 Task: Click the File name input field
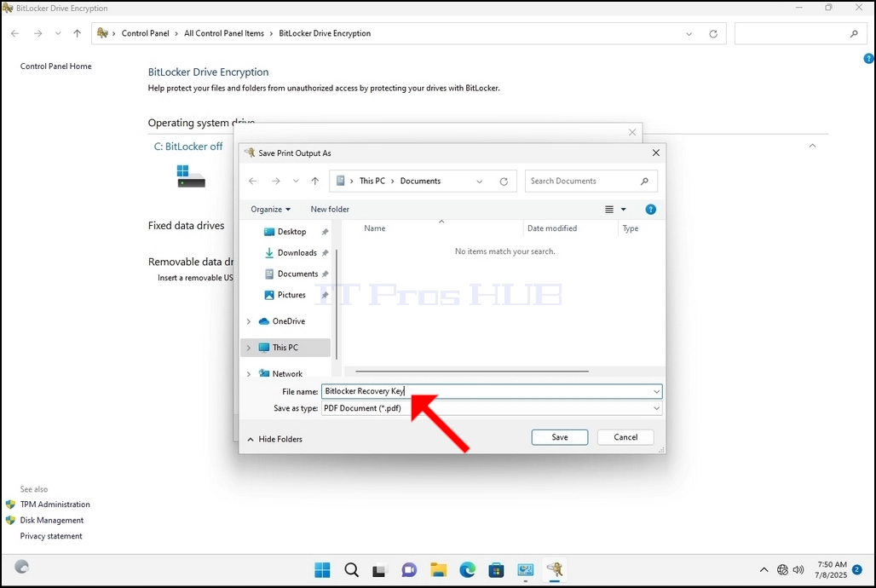[x=486, y=391]
